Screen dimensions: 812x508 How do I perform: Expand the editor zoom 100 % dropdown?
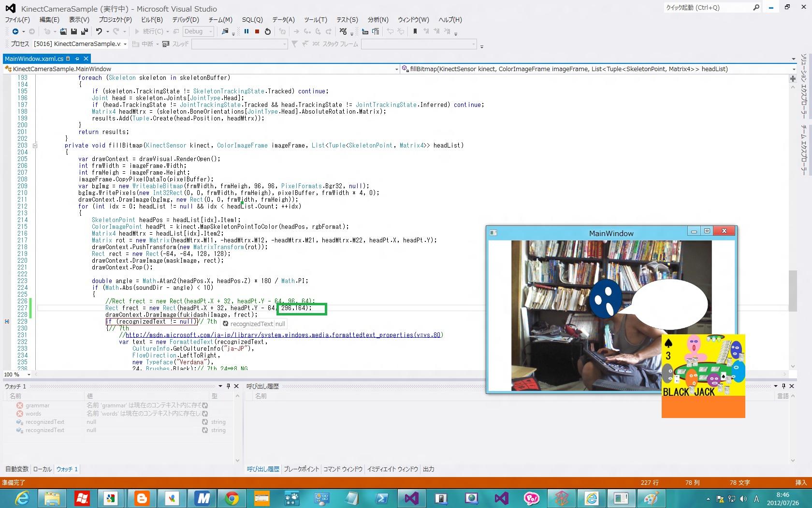[x=29, y=374]
